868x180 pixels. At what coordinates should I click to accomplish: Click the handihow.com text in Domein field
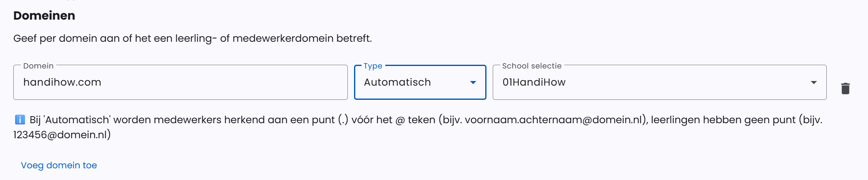tap(62, 82)
